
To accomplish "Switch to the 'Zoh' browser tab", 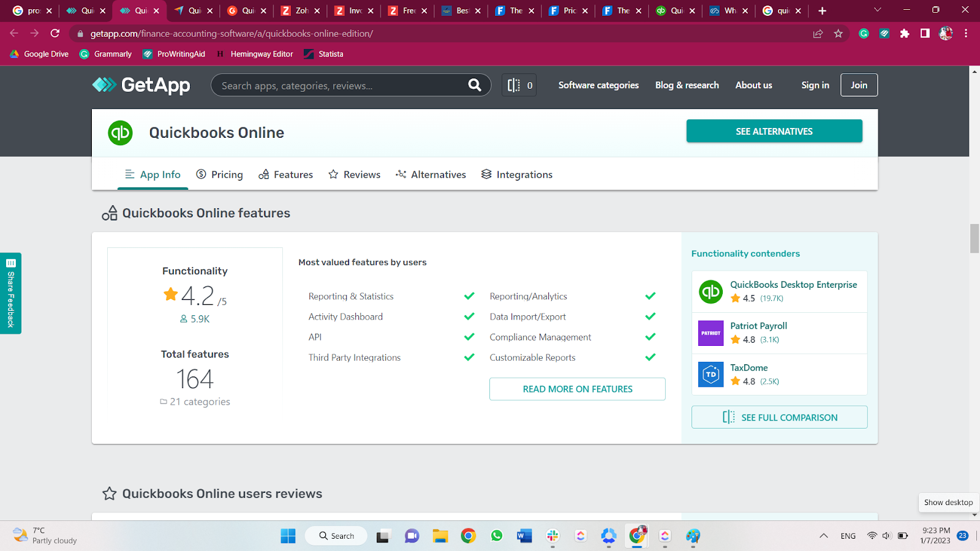I will click(301, 10).
